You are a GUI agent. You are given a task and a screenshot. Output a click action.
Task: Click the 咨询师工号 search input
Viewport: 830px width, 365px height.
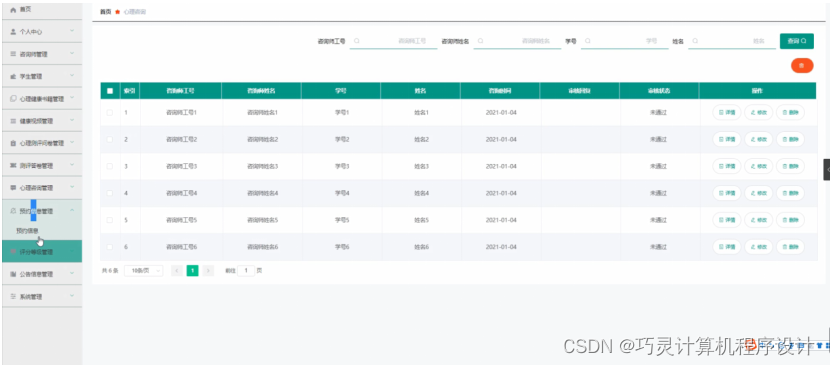pos(394,41)
